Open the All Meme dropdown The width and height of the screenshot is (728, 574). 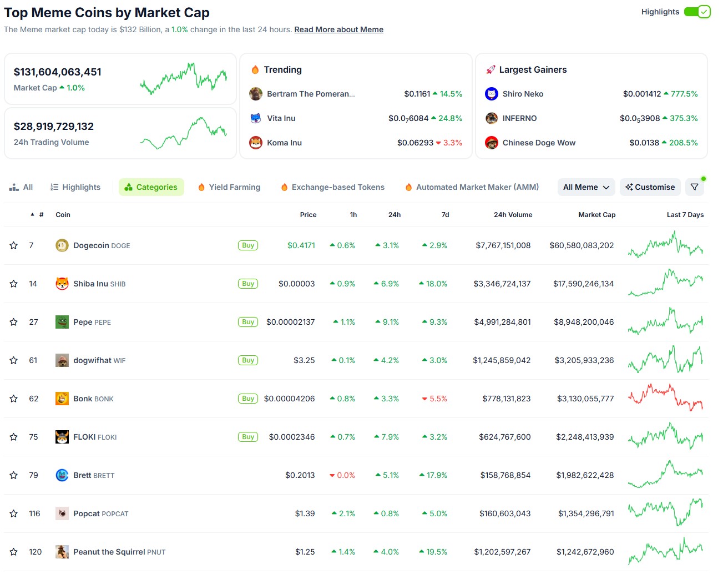[586, 188]
